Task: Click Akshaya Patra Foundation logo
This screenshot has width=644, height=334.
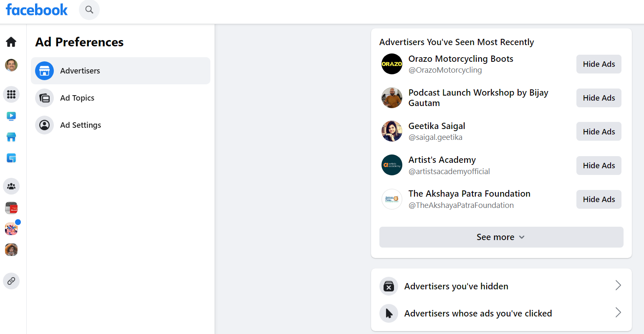Action: 392,199
